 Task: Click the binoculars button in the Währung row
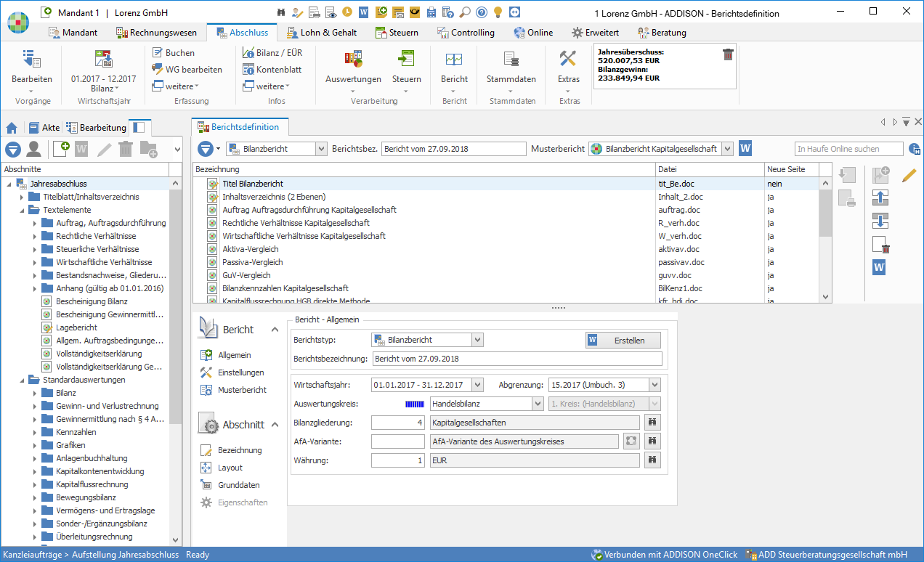point(653,460)
